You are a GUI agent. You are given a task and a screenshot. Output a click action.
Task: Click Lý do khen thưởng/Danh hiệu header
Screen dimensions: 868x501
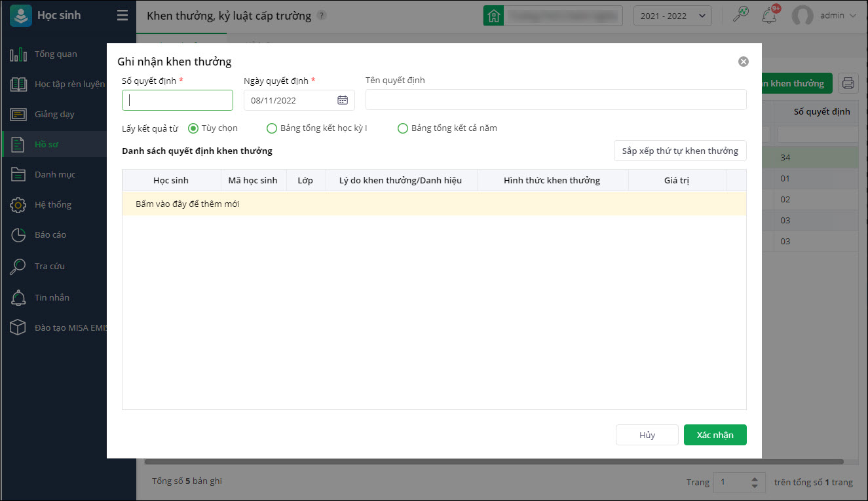click(401, 180)
